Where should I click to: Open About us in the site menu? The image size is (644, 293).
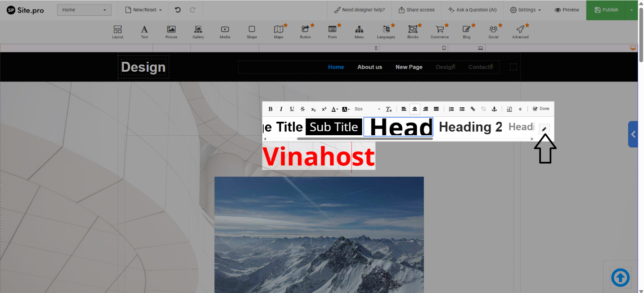point(369,67)
